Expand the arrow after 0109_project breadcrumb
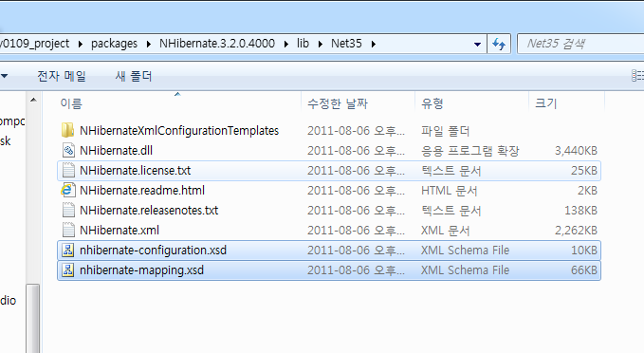Screen dimensions: 644x353 pyautogui.click(x=81, y=44)
